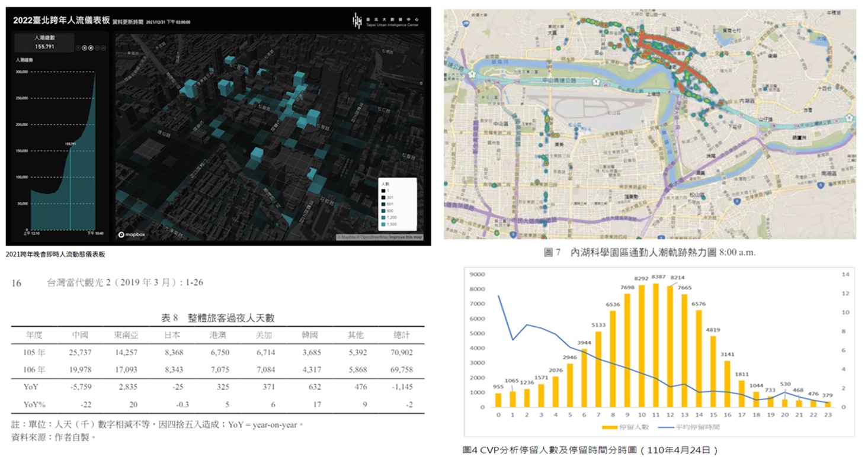
Task: Click the data label 6536 in bar chart
Action: coord(612,305)
